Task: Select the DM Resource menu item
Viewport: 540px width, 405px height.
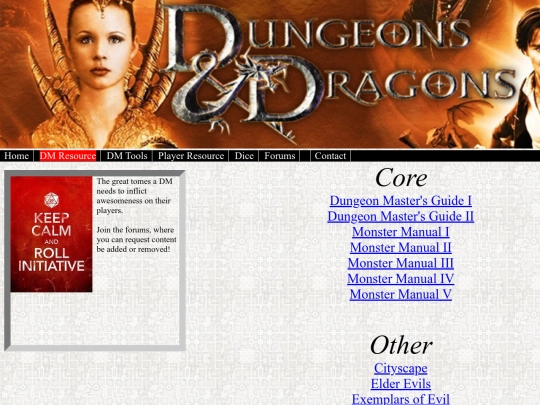Action: click(x=68, y=156)
